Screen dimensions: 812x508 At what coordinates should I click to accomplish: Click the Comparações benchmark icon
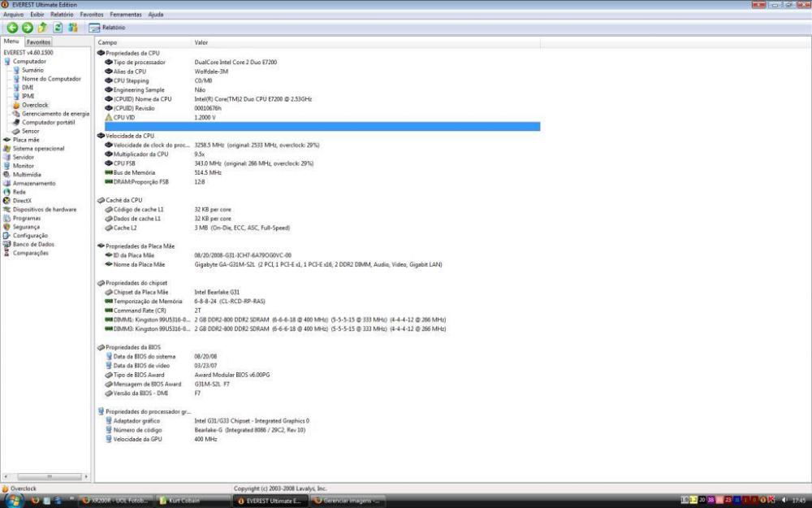click(x=7, y=253)
